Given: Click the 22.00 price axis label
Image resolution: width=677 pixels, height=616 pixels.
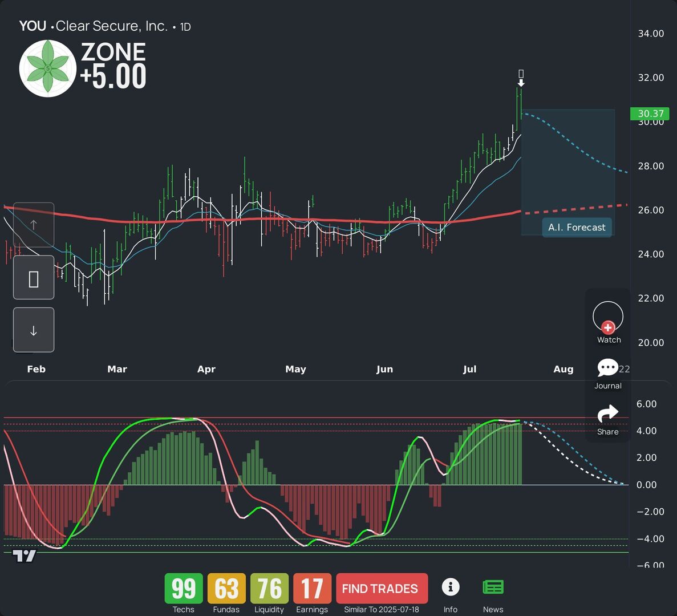Looking at the screenshot, I should click(651, 298).
